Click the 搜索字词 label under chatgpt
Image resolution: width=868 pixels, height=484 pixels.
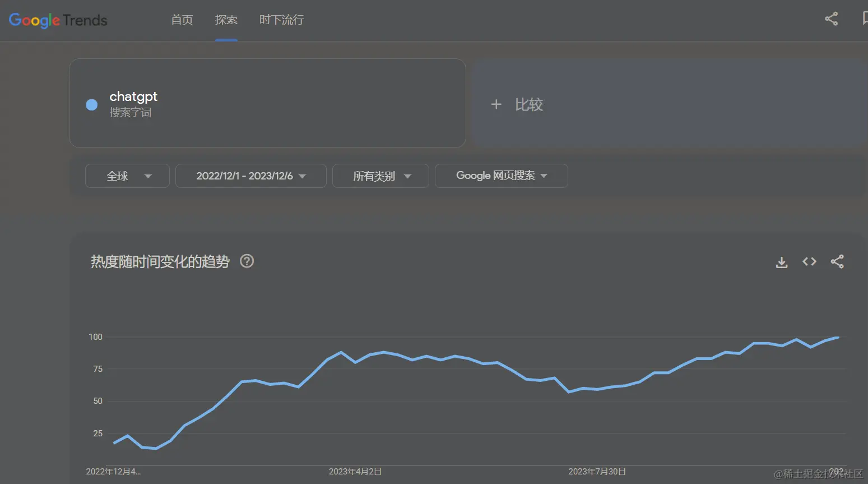[131, 112]
